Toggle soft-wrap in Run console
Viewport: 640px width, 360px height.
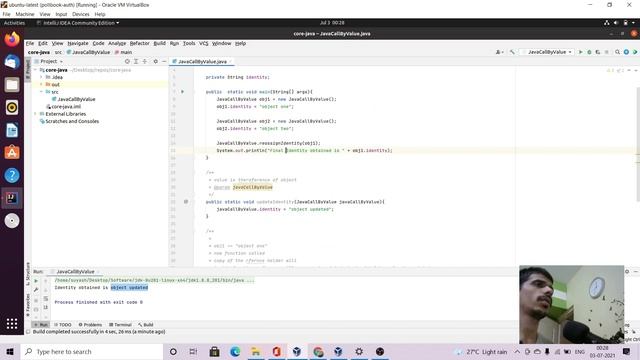pos(46,299)
